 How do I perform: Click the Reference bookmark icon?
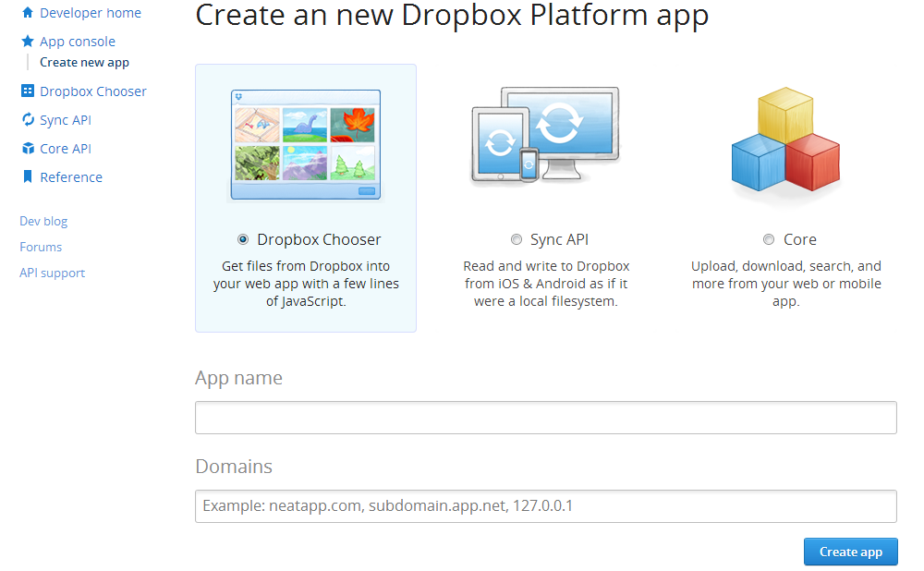[x=27, y=176]
